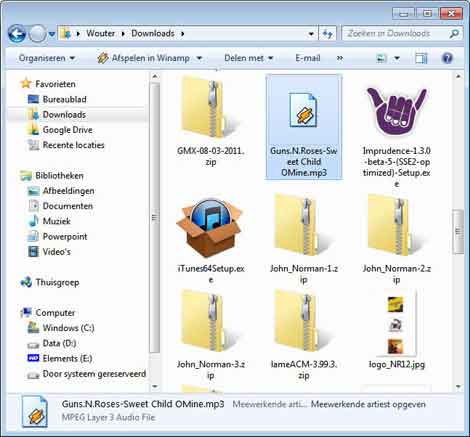Click the file list scrollbar thumb

click(458, 232)
